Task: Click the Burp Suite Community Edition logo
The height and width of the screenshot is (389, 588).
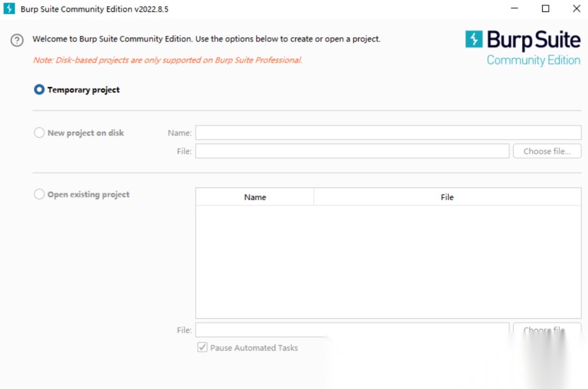Action: 523,49
